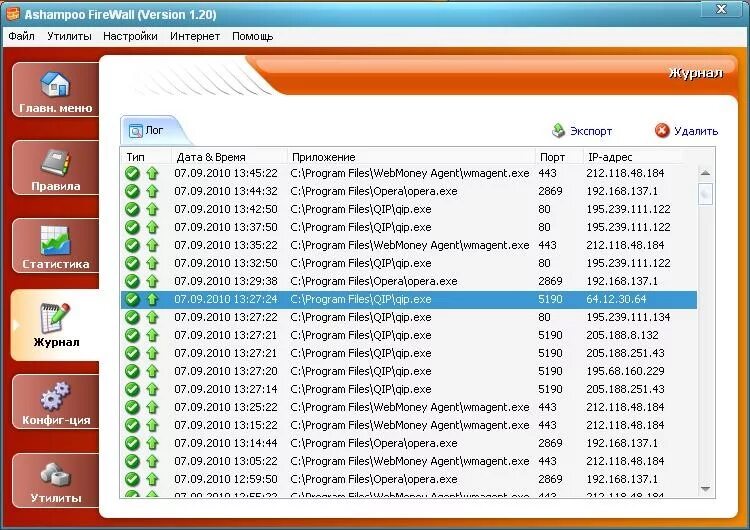Click green up arrow of 13:29:38 row
Image resolution: width=750 pixels, height=530 pixels.
coord(152,281)
